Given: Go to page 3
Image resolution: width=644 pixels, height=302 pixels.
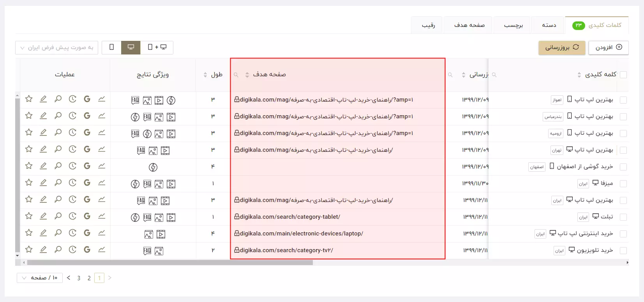Looking at the screenshot, I should click(x=79, y=278).
